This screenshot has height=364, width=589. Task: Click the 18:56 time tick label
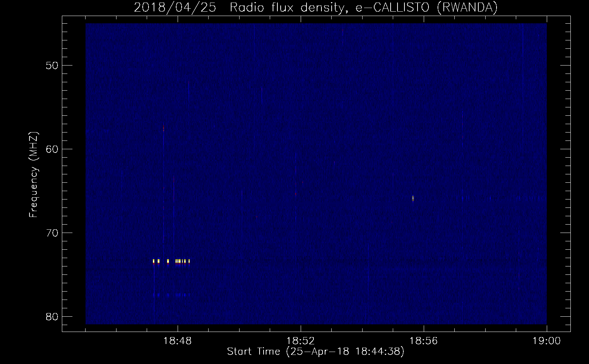coord(424,341)
